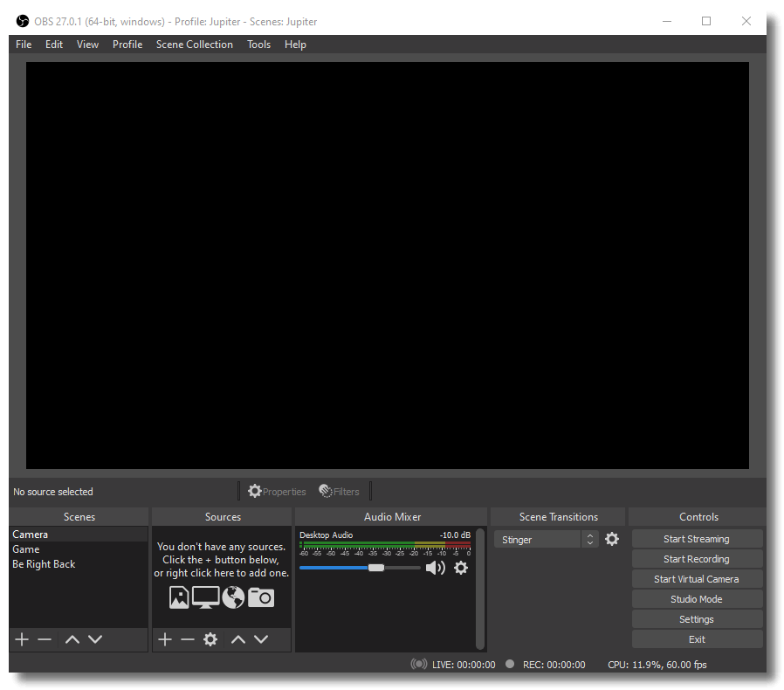Move scene up in Scenes panel
Screen dimensions: 784x690
(x=72, y=639)
